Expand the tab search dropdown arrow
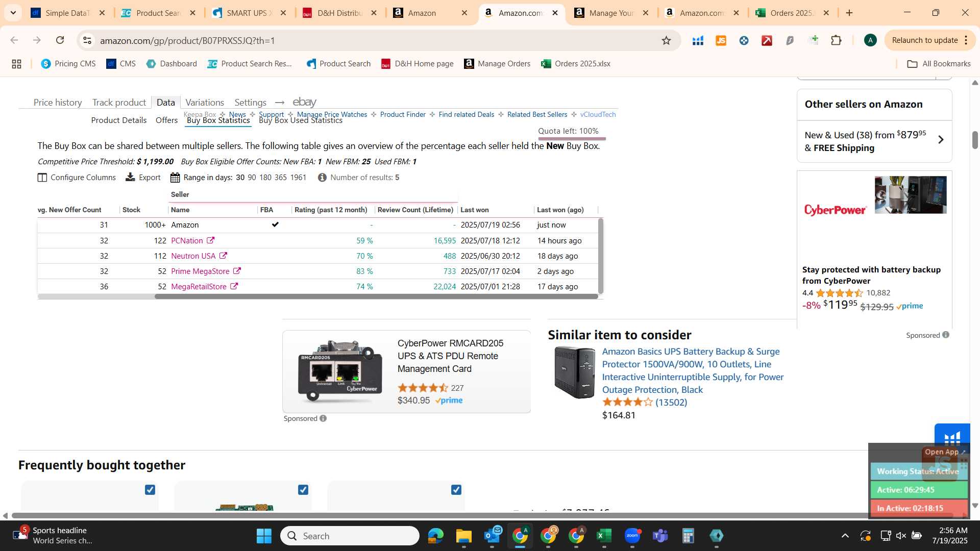The height and width of the screenshot is (551, 980). [x=13, y=13]
